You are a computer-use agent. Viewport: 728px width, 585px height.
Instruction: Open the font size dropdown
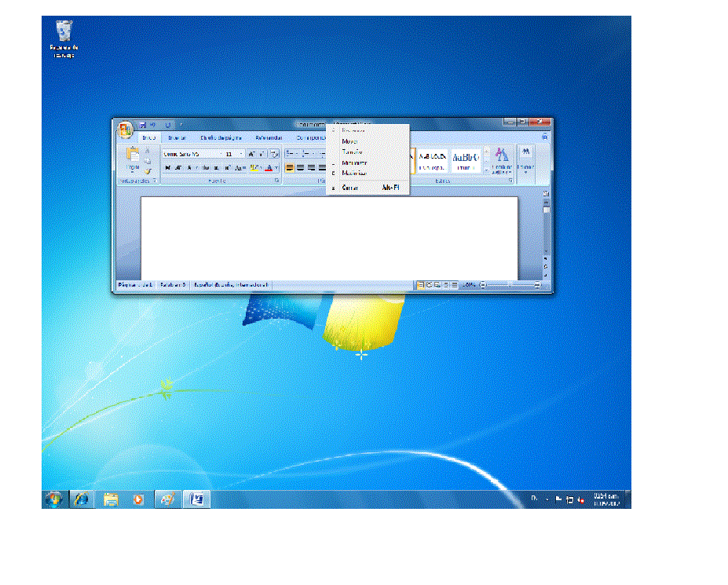coord(242,154)
